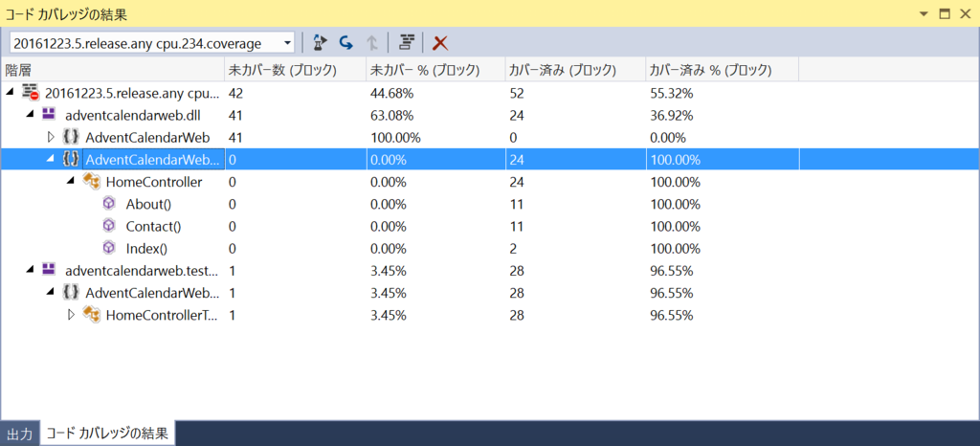Click the braces icon on the highlighted row
The width and height of the screenshot is (980, 446).
point(71,159)
